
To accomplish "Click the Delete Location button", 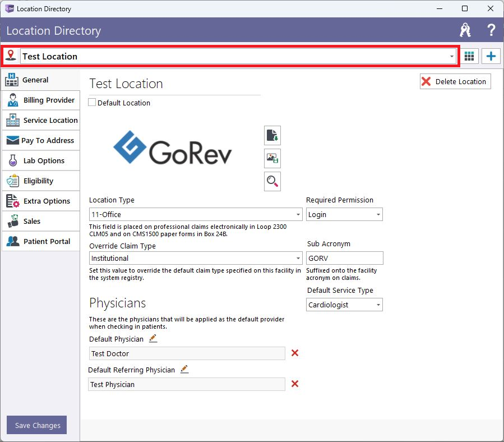I will 455,81.
